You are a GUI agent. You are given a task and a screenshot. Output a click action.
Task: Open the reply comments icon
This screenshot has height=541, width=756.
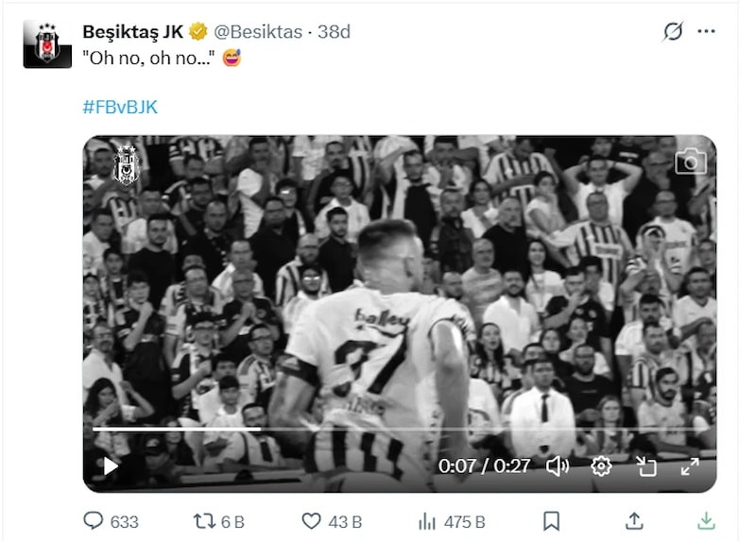click(x=93, y=521)
